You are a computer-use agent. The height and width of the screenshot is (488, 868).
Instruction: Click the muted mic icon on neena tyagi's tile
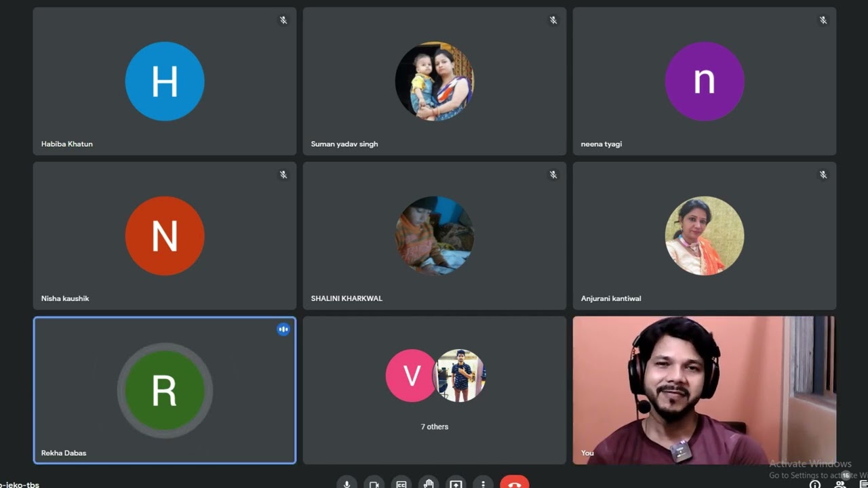(823, 20)
